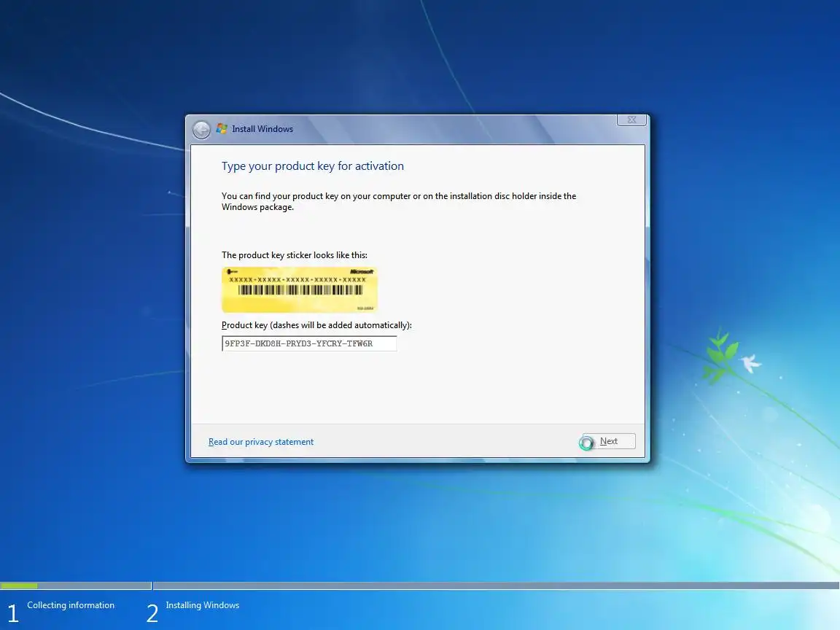
Task: Click the green setup progress bar segment
Action: click(x=19, y=586)
